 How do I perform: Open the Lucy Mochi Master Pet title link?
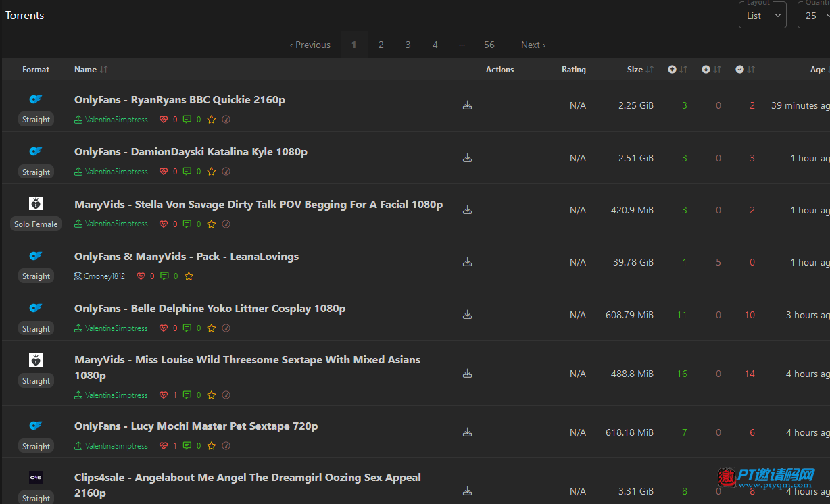[196, 426]
